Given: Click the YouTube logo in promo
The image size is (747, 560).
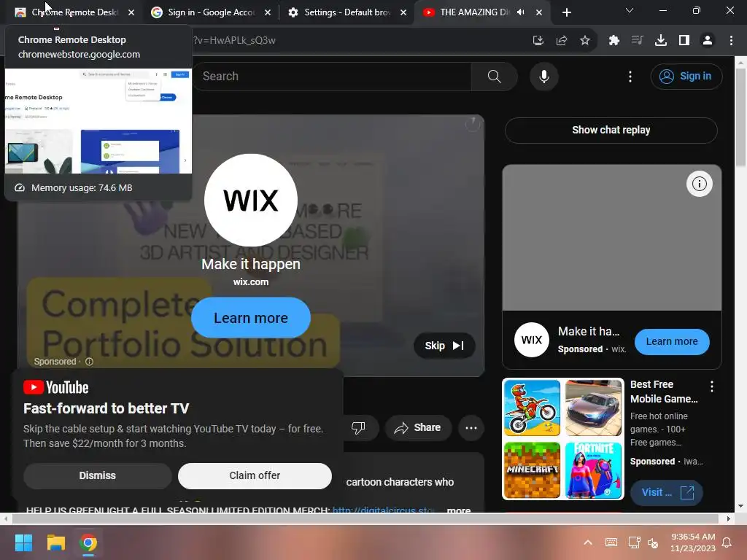Looking at the screenshot, I should (x=55, y=388).
